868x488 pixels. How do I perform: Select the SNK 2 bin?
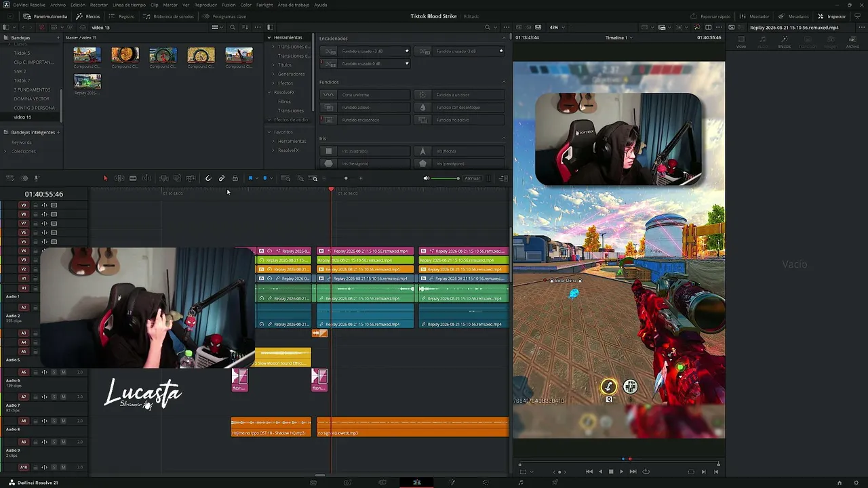[x=20, y=71]
